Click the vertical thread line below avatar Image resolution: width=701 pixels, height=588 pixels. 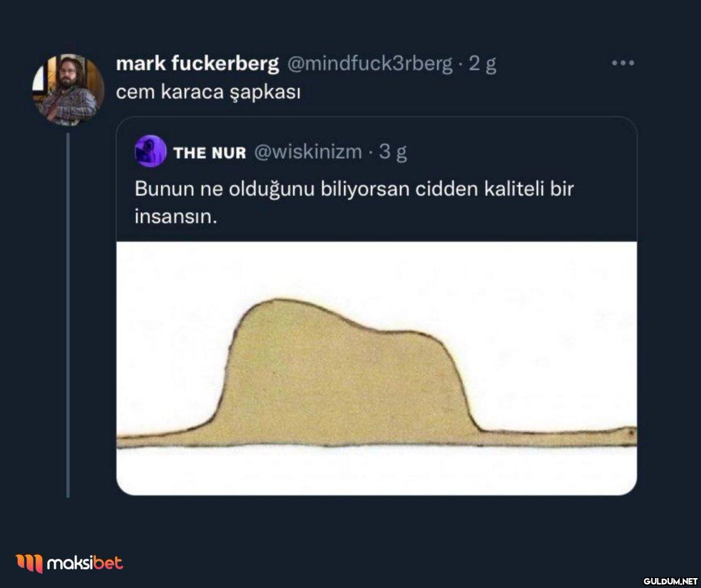(68, 314)
